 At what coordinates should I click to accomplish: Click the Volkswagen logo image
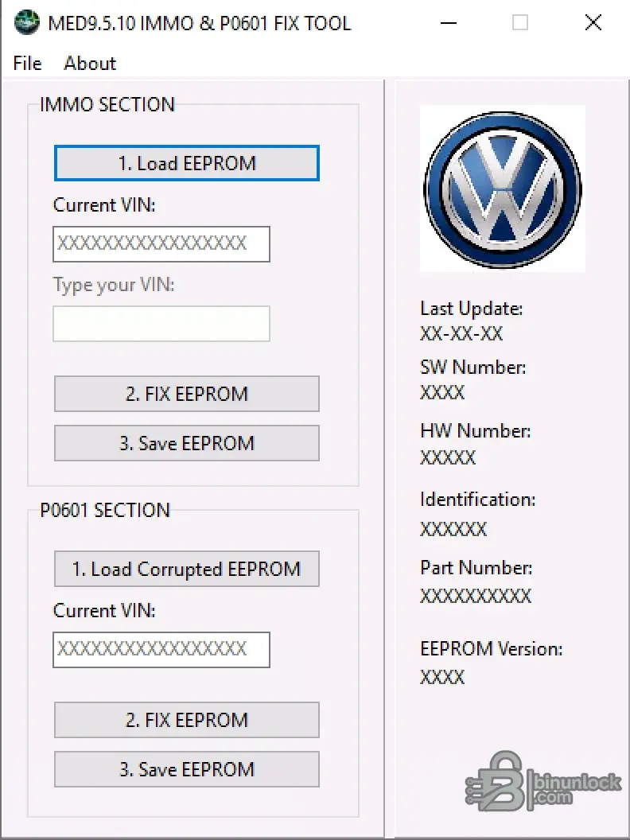click(x=503, y=189)
